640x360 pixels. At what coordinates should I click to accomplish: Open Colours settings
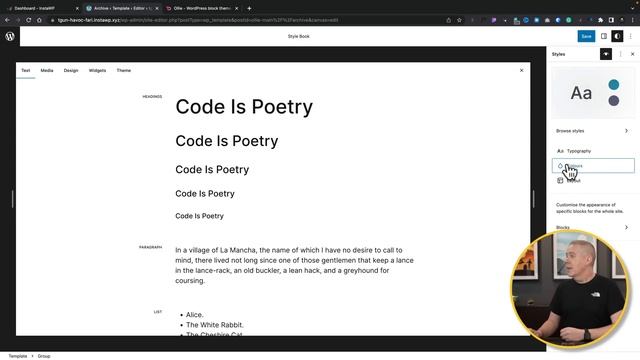593,166
